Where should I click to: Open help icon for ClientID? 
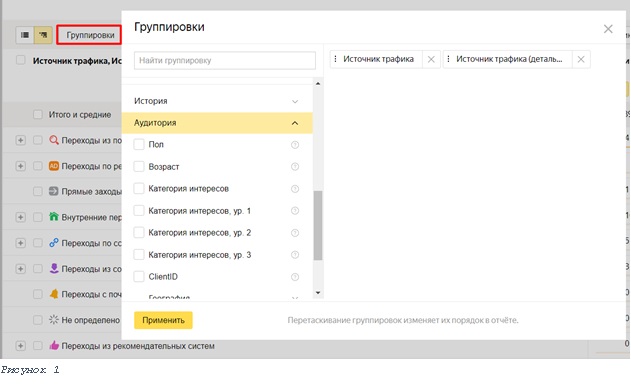tap(295, 277)
